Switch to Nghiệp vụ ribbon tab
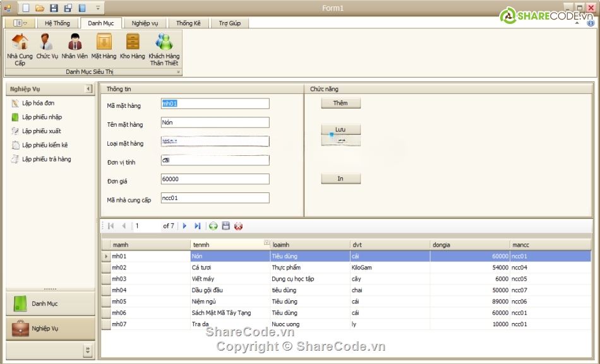600x364 pixels. click(145, 23)
